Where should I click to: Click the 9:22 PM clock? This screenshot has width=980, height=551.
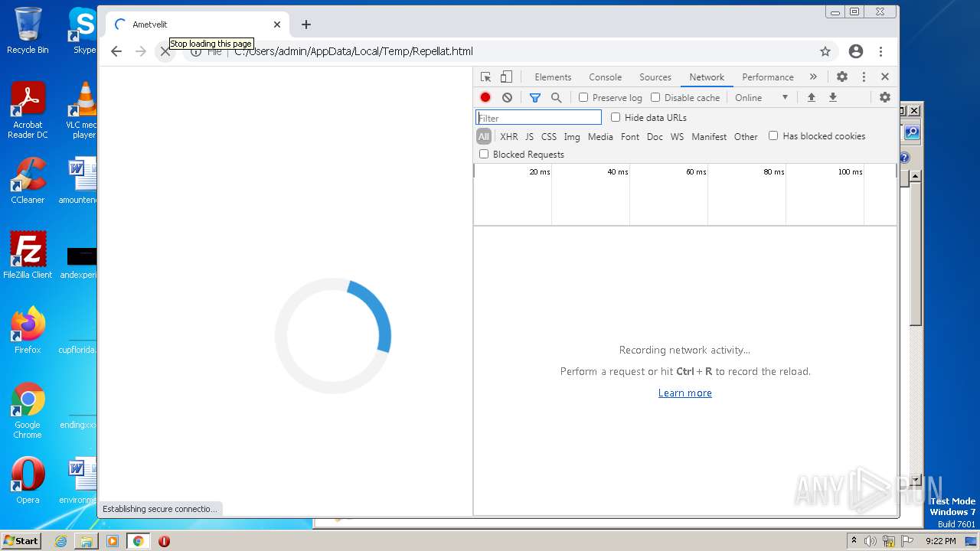pos(940,541)
